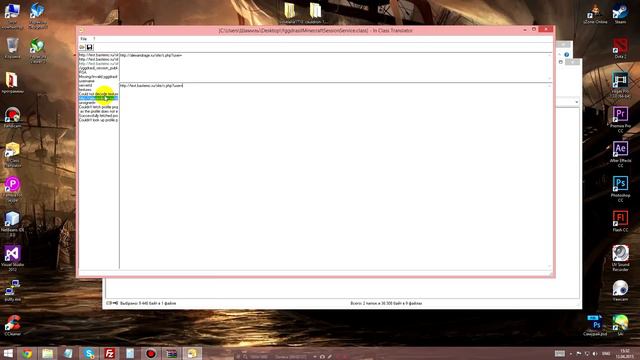Select "Successfully fetched" list entry
Viewport: 640px width, 360px height.
click(x=98, y=116)
